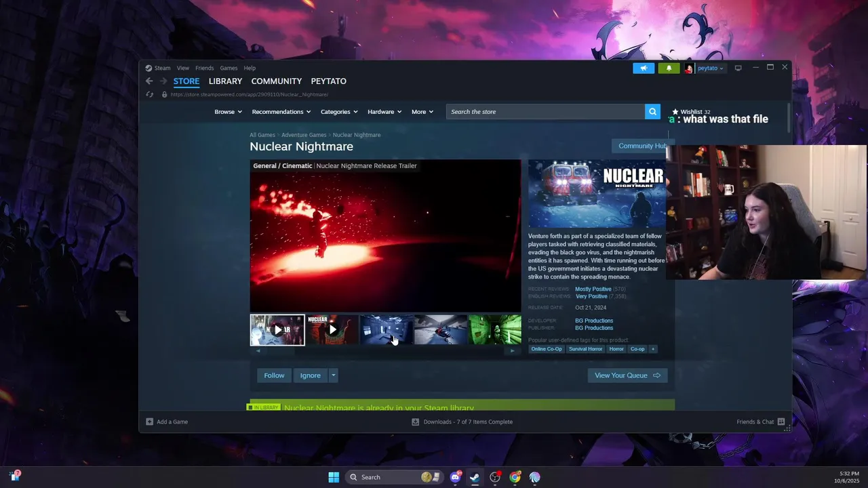Add a tag with the plus button

click(x=653, y=349)
